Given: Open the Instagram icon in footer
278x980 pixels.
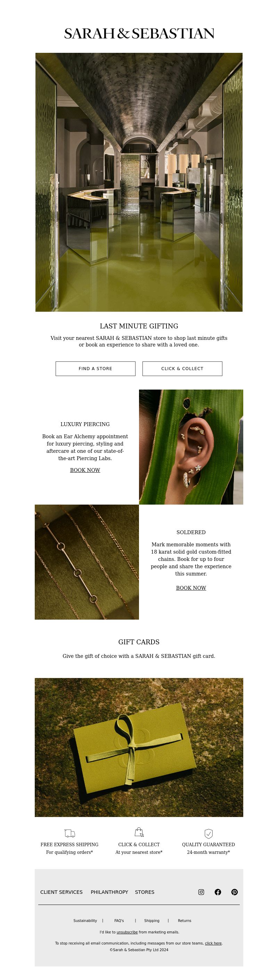Looking at the screenshot, I should click(201, 892).
